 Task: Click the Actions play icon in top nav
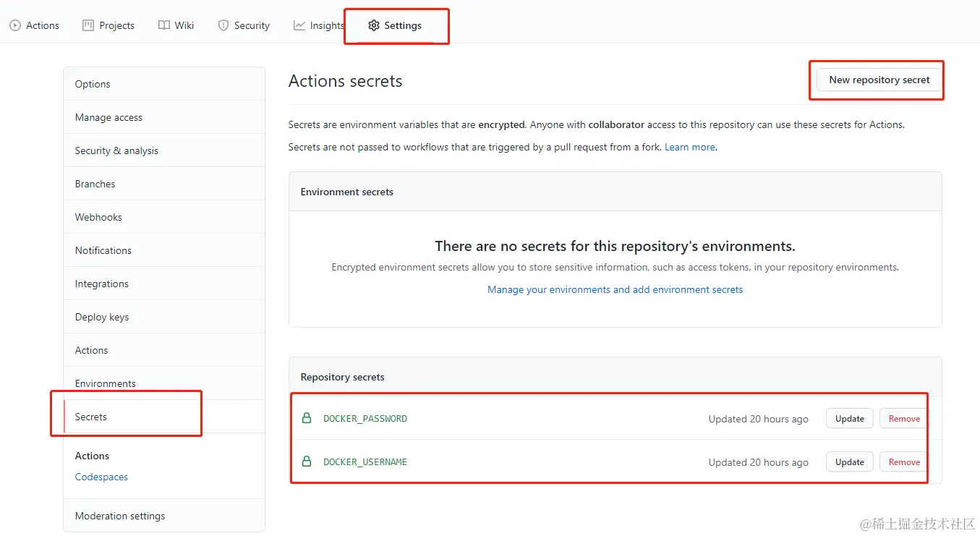click(x=15, y=25)
